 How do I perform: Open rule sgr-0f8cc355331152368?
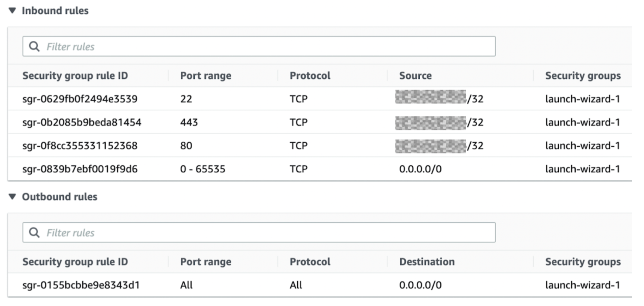tap(80, 145)
